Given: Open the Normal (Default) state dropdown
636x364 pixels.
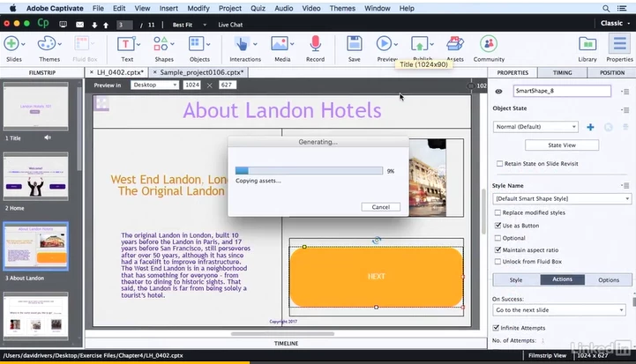Looking at the screenshot, I should [x=535, y=127].
